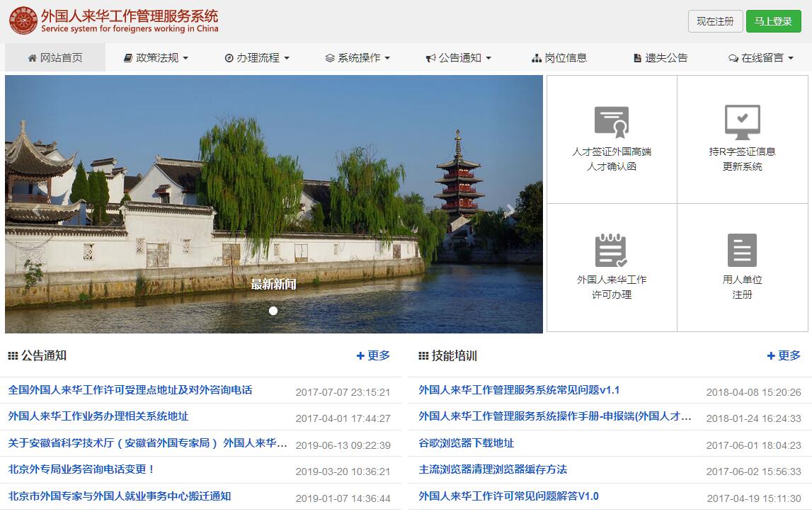Open the 谷歌浏览器下载地址 article link
The height and width of the screenshot is (514, 812).
click(466, 443)
